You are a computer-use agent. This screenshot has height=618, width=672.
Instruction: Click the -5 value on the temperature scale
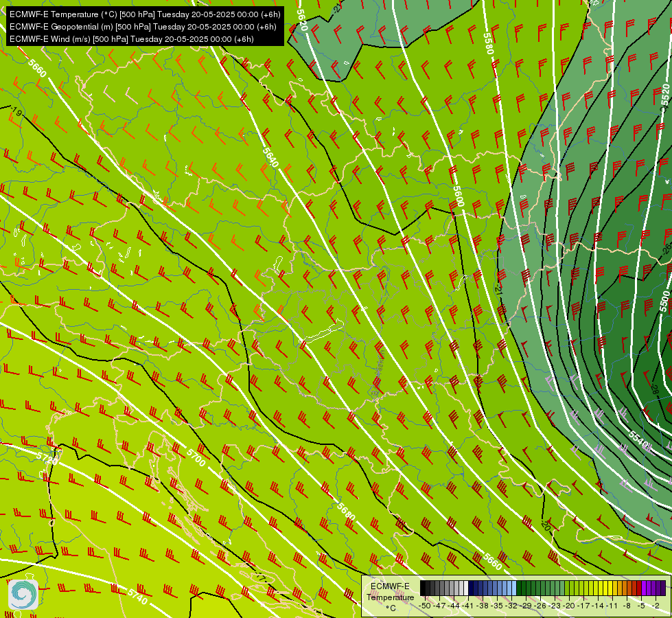(x=640, y=606)
